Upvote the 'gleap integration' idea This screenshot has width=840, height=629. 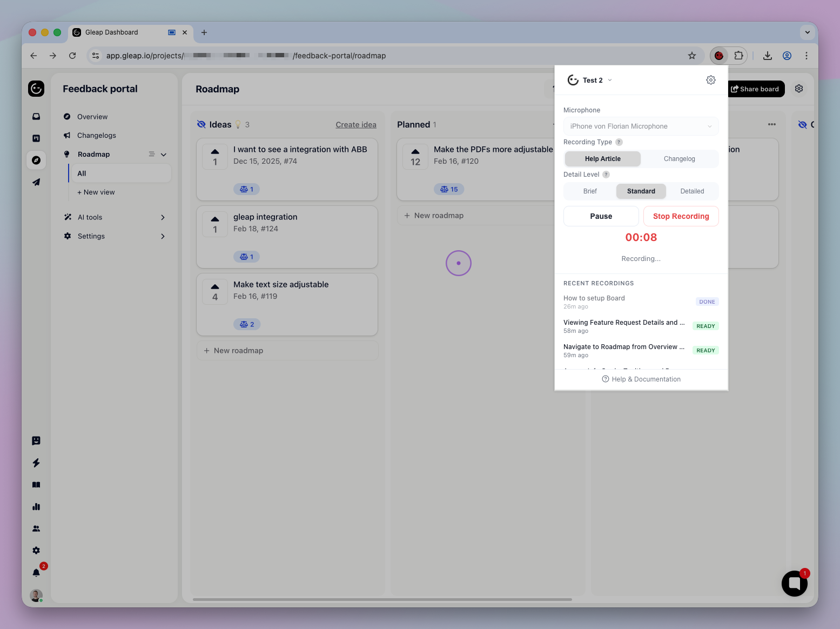[215, 224]
